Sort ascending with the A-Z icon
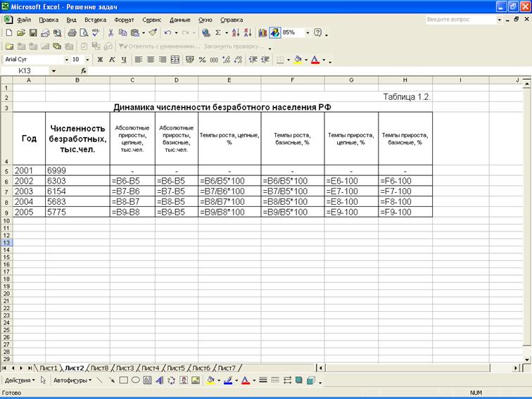Screen dimensions: 532x399 (x=236, y=32)
